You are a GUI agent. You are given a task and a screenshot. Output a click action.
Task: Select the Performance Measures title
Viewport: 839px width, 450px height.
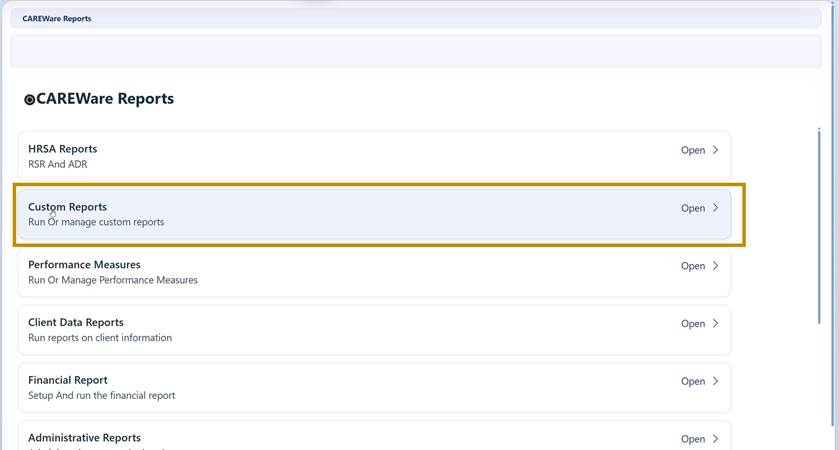pyautogui.click(x=84, y=264)
